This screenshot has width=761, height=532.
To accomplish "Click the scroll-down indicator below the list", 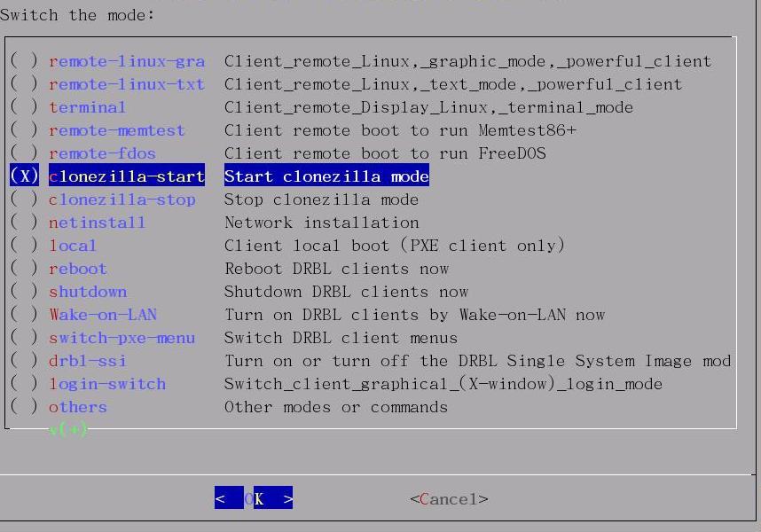I will (x=68, y=429).
